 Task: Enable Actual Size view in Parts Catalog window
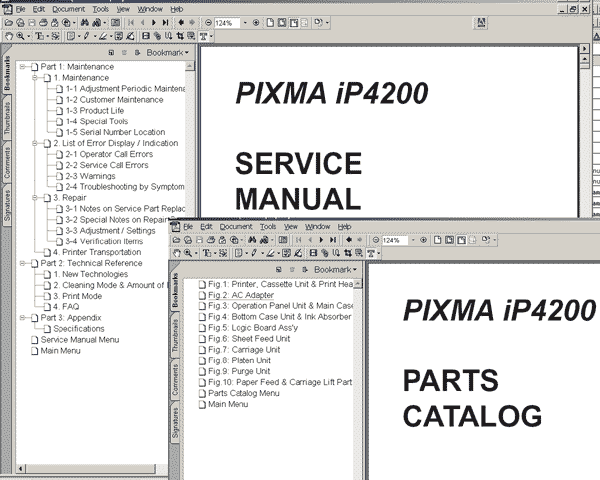click(x=437, y=240)
